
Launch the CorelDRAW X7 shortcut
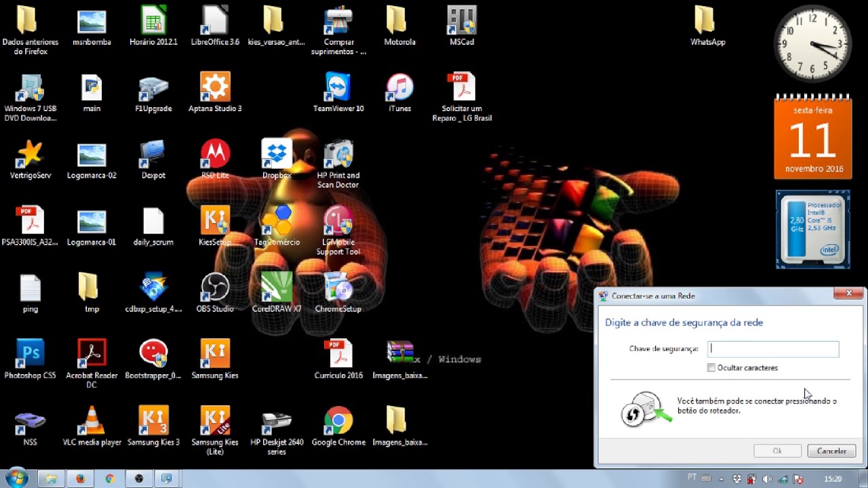[x=277, y=292]
